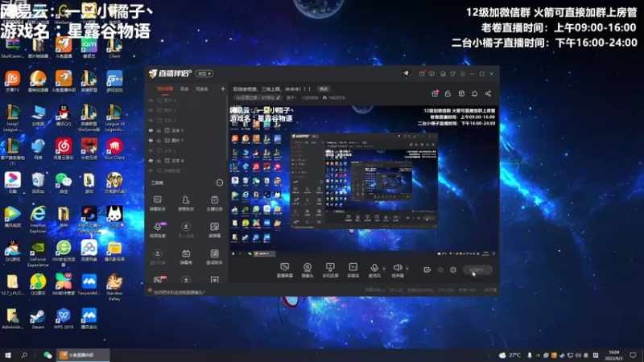Select the 英雄联盟 layer row
This screenshot has width=644, height=362.
point(186,171)
